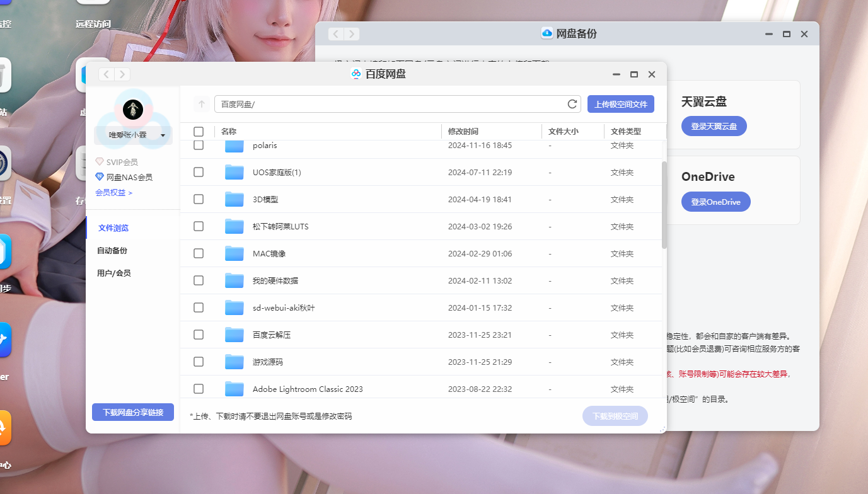Click the polaris folder icon
This screenshot has width=868, height=494.
(234, 146)
